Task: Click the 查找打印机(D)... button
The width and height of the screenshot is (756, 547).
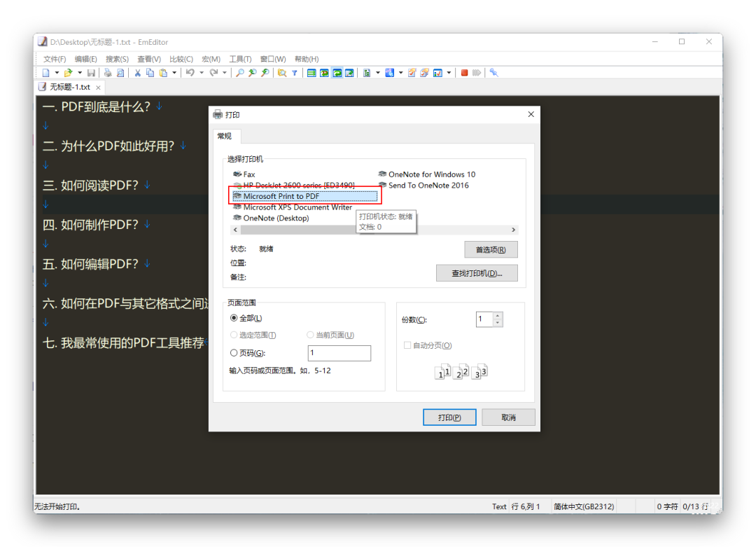Action: tap(477, 273)
